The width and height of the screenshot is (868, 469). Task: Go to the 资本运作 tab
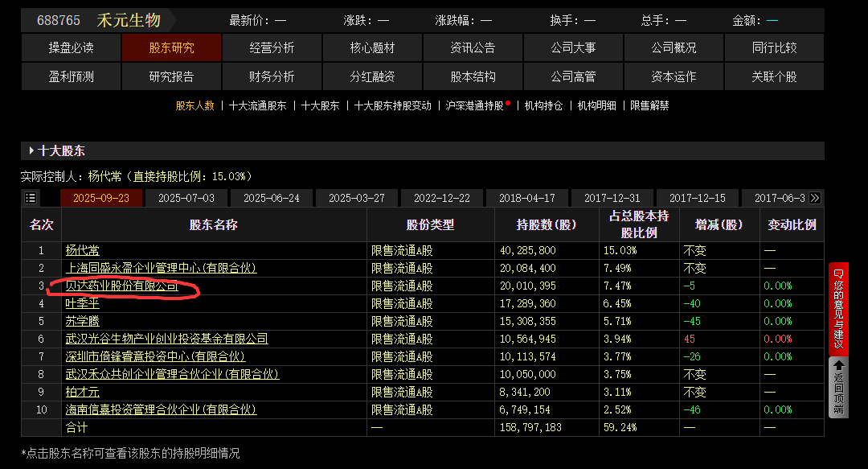[x=674, y=76]
